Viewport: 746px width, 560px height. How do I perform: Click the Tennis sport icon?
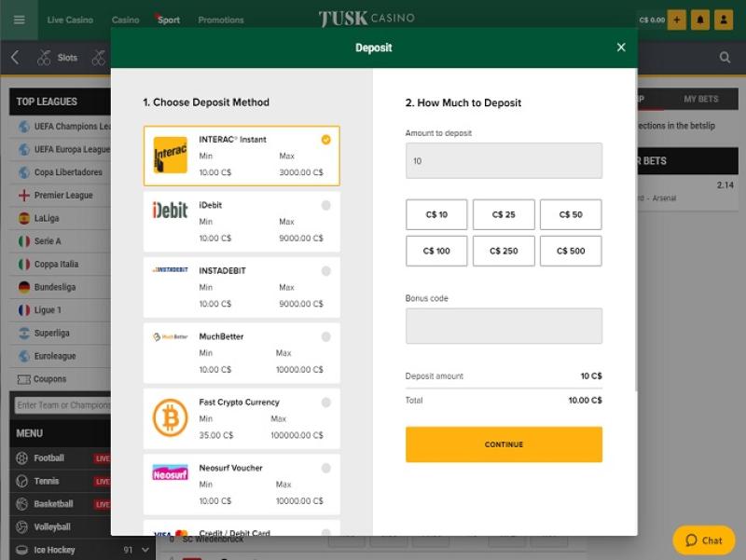[21, 481]
